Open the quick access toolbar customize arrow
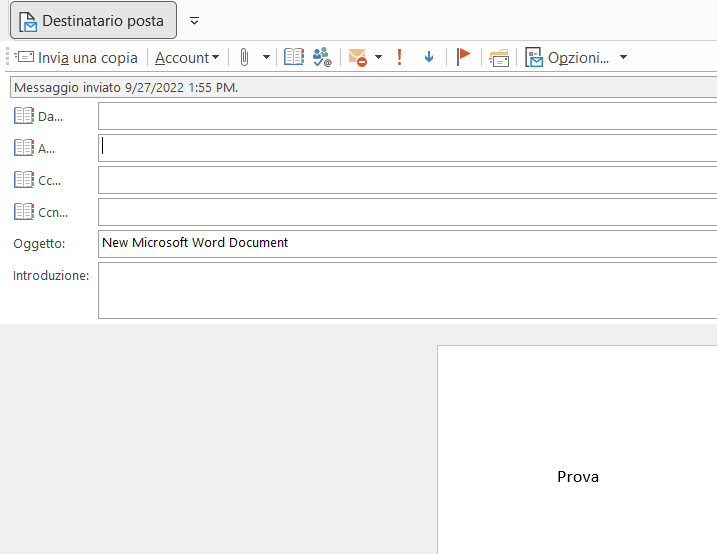 (x=194, y=21)
